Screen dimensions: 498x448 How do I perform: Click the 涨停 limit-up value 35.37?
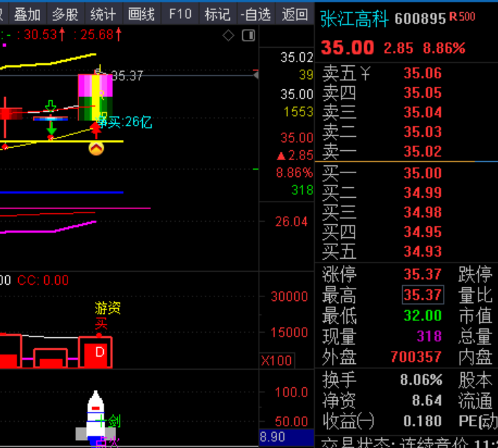point(423,274)
